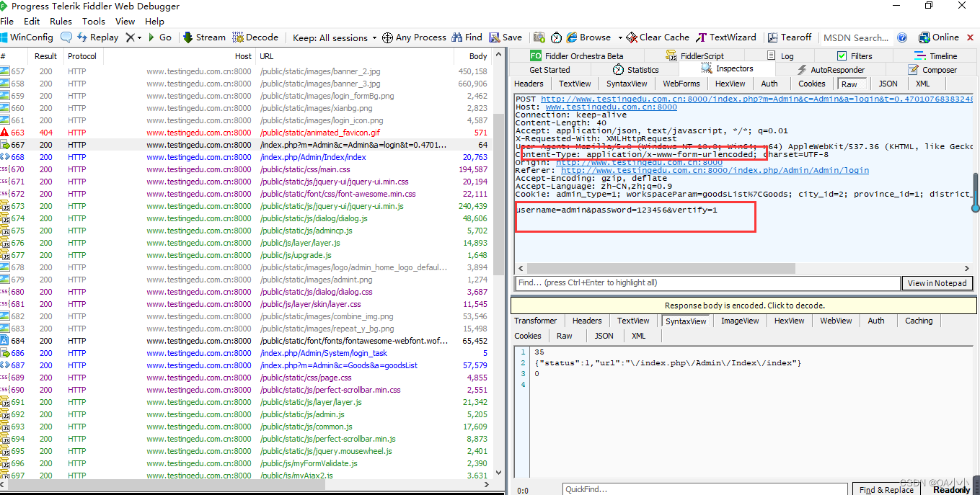Viewport: 980px width, 495px height.
Task: Click the View in Notepad button
Action: tap(937, 283)
